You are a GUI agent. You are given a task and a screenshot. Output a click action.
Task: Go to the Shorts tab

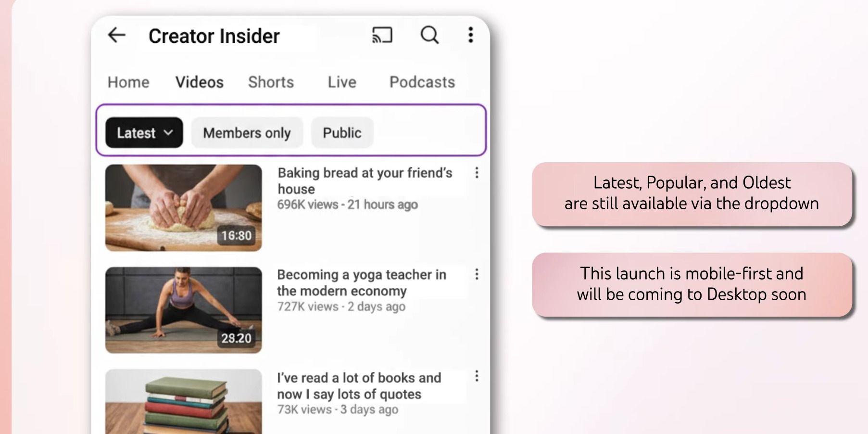271,82
